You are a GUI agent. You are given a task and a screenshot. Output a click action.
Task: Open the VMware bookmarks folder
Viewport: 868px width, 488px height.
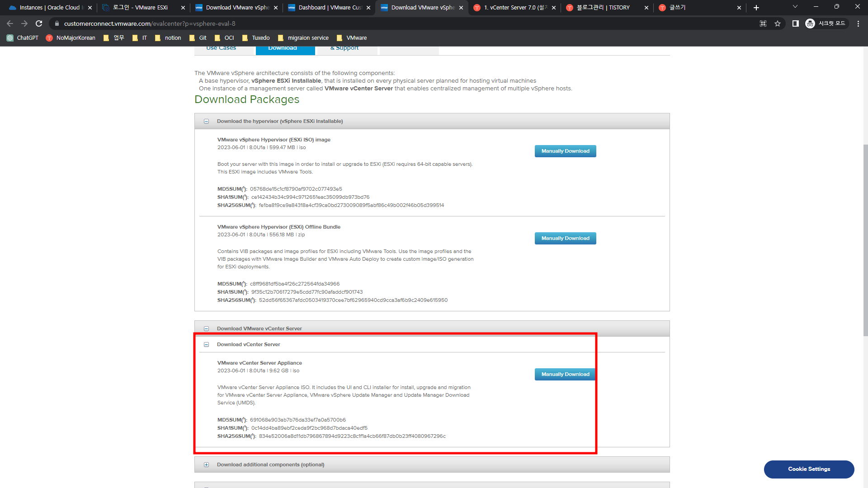pos(352,38)
